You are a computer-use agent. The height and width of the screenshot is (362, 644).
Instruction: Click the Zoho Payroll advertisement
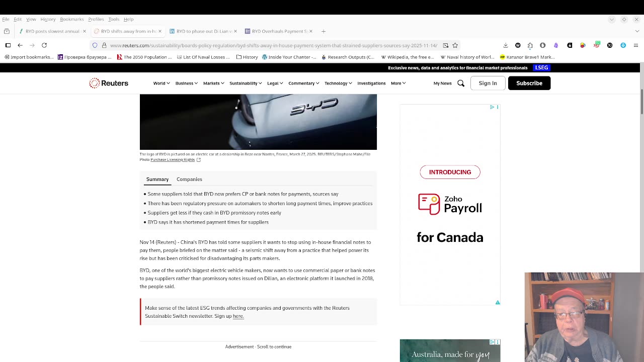click(450, 205)
